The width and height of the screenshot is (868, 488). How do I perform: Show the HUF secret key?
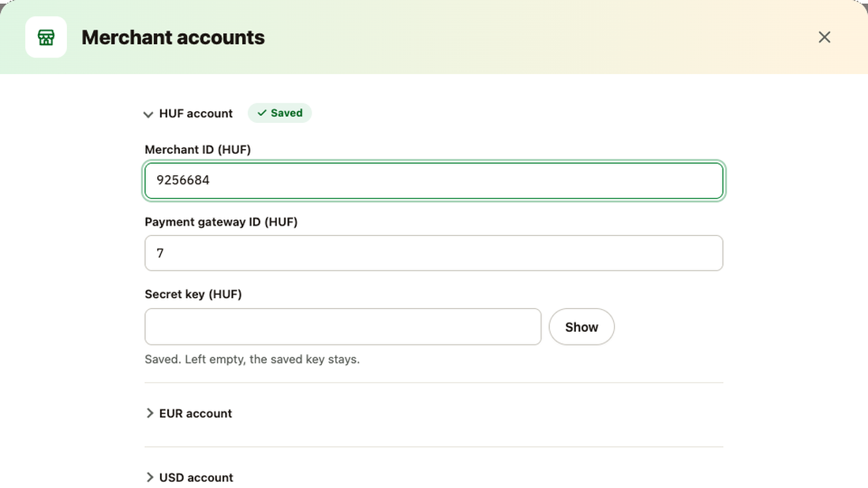click(582, 326)
